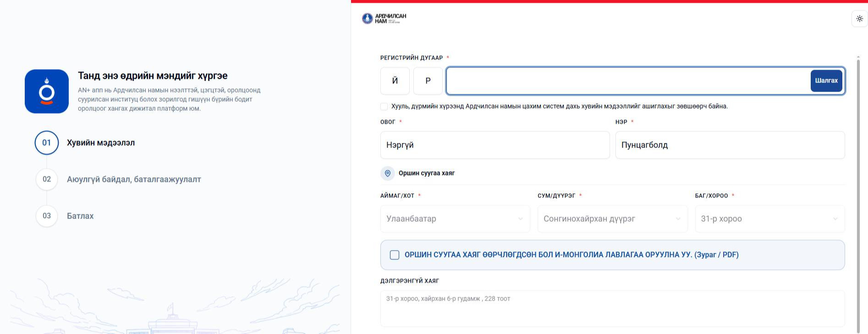This screenshot has width=868, height=334.
Task: Click the blue AN+ app logo tile
Action: (47, 91)
